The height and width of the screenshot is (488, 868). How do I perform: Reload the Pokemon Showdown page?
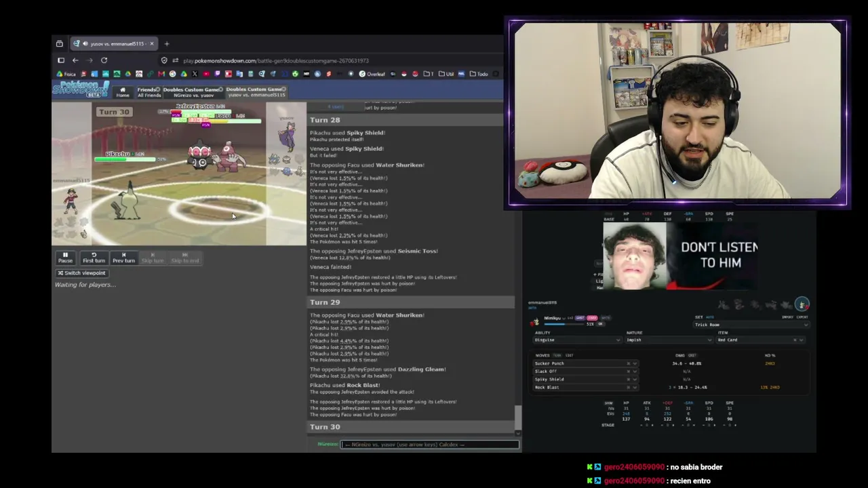(104, 60)
